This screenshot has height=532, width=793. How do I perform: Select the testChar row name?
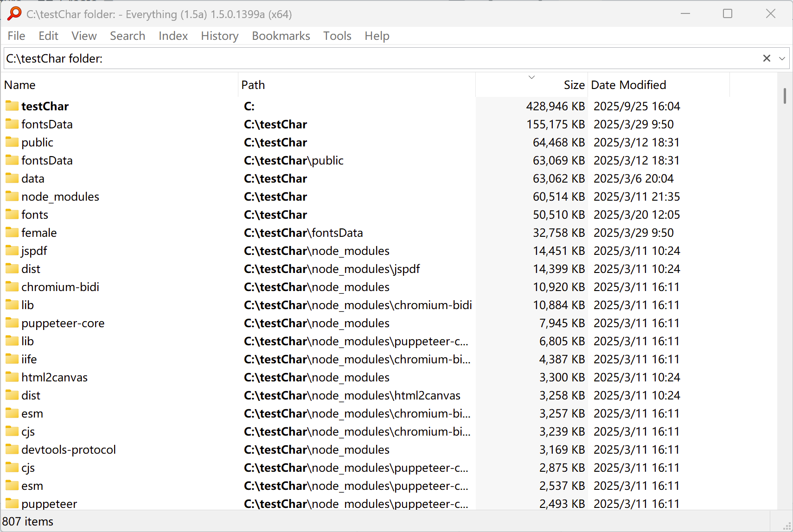tap(45, 106)
